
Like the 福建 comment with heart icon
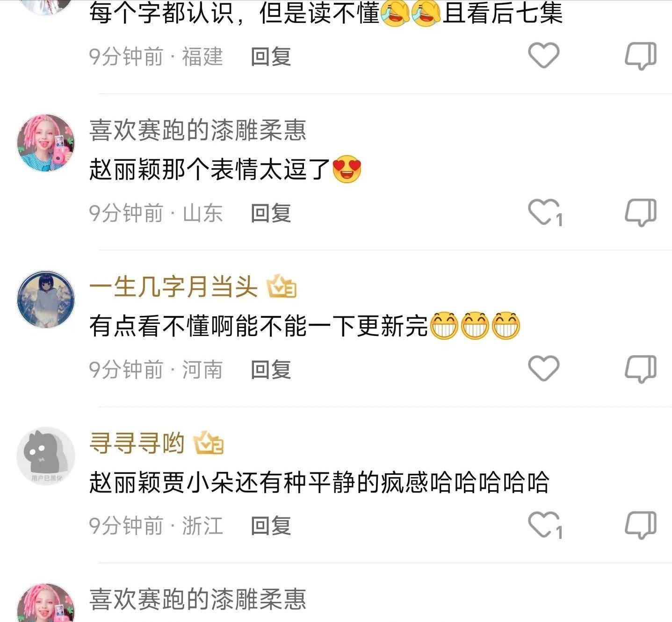(543, 55)
